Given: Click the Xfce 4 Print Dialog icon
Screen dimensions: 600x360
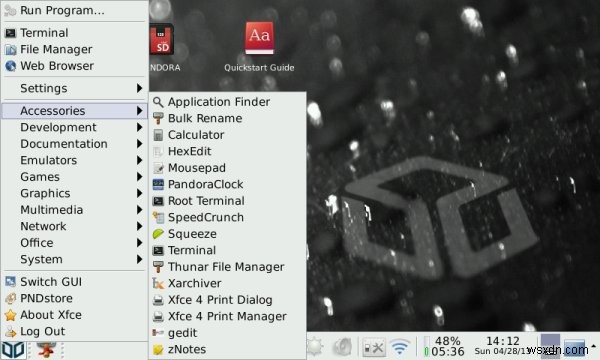Looking at the screenshot, I should [x=158, y=300].
